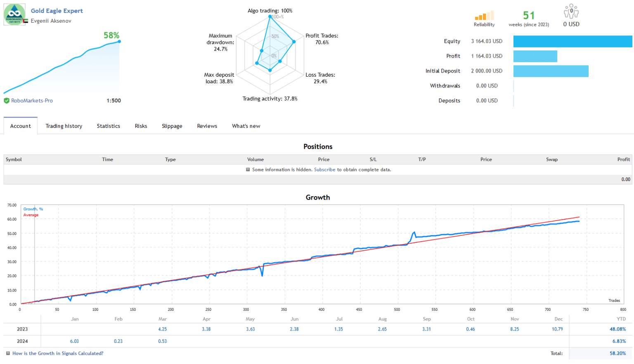View the Reviews tab
Viewport: 634px width, 364px height.
point(207,126)
